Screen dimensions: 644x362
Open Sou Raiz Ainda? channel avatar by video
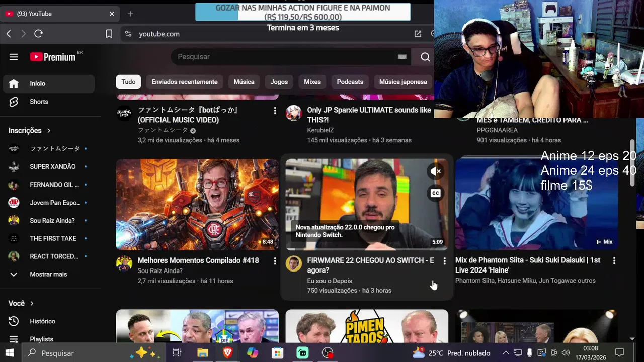pyautogui.click(x=124, y=263)
